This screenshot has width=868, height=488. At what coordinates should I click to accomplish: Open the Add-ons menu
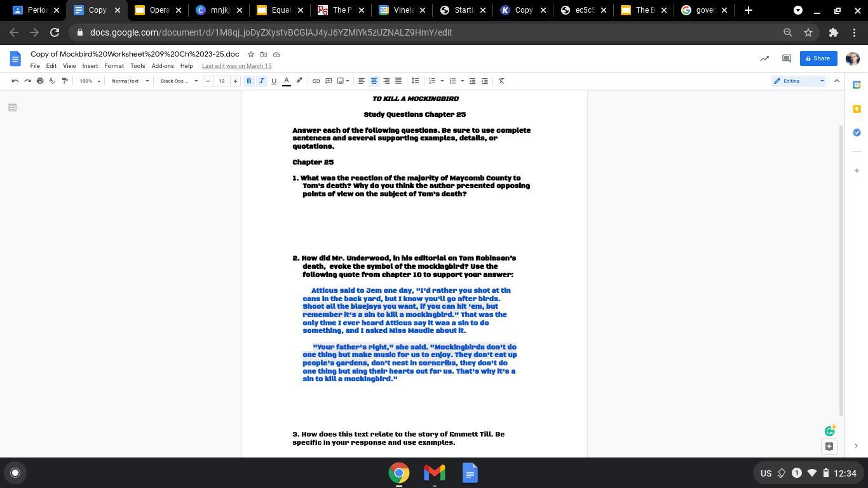[163, 66]
